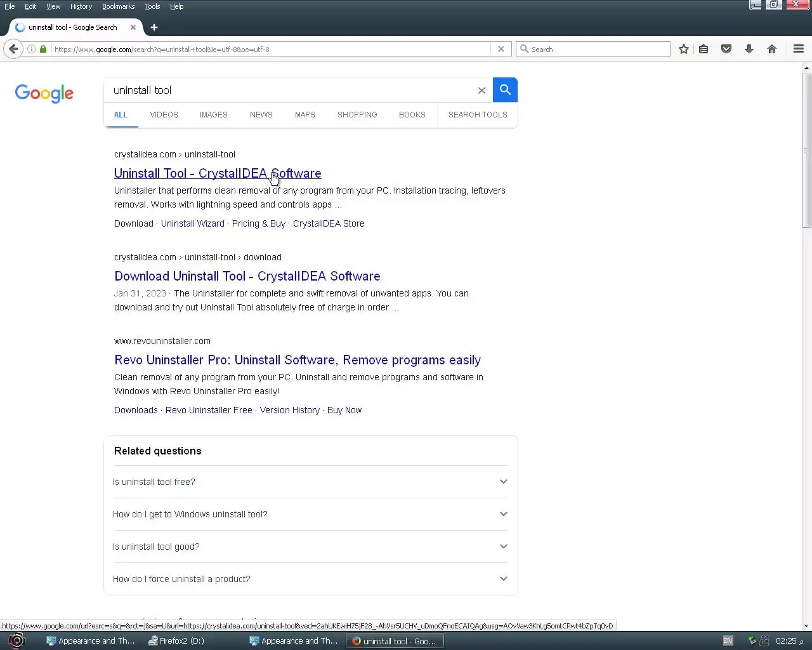Viewport: 812px width, 650px height.
Task: Switch to the MAPS results tab
Action: (x=304, y=115)
